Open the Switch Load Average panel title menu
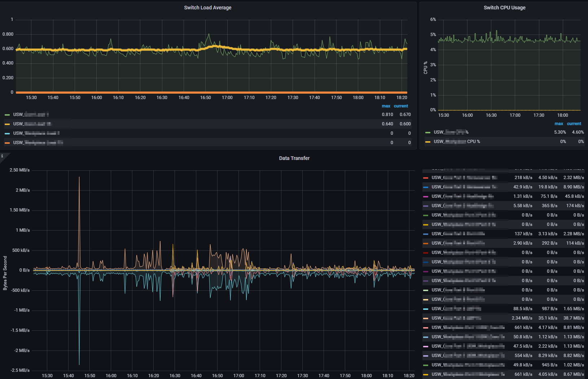The image size is (588, 379). coord(207,8)
